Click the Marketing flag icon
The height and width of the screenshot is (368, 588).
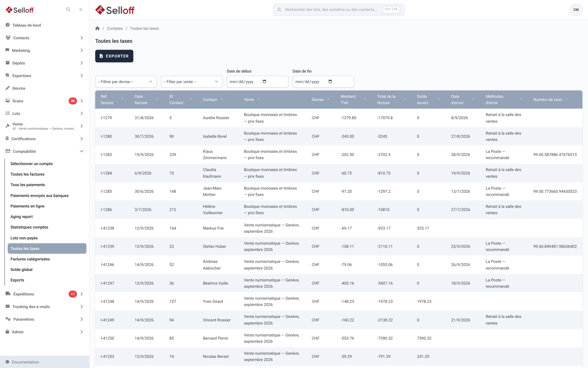pos(7,50)
